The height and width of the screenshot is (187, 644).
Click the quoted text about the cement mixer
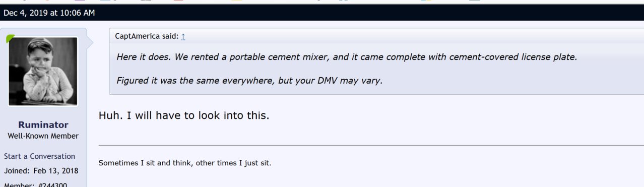[346, 56]
